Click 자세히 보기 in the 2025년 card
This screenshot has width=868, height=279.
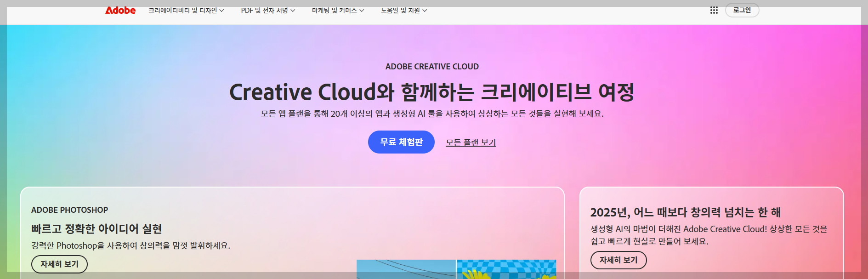pos(618,260)
